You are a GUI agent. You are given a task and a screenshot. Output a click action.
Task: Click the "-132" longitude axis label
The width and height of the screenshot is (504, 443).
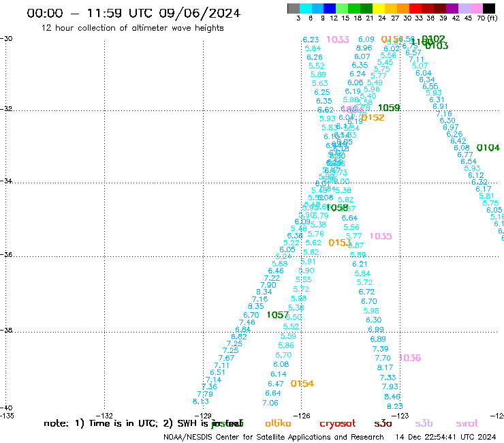104,416
